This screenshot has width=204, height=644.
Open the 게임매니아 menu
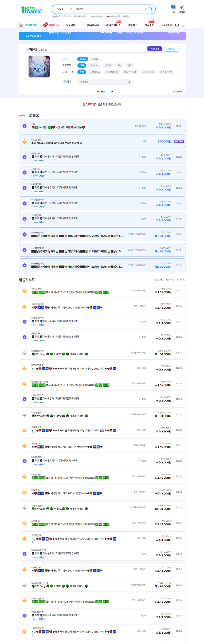click(93, 25)
